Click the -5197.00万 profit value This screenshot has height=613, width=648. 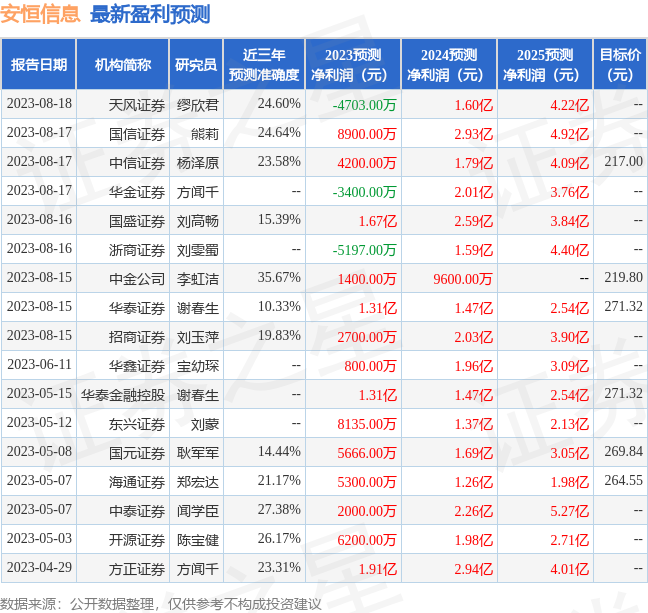click(364, 250)
